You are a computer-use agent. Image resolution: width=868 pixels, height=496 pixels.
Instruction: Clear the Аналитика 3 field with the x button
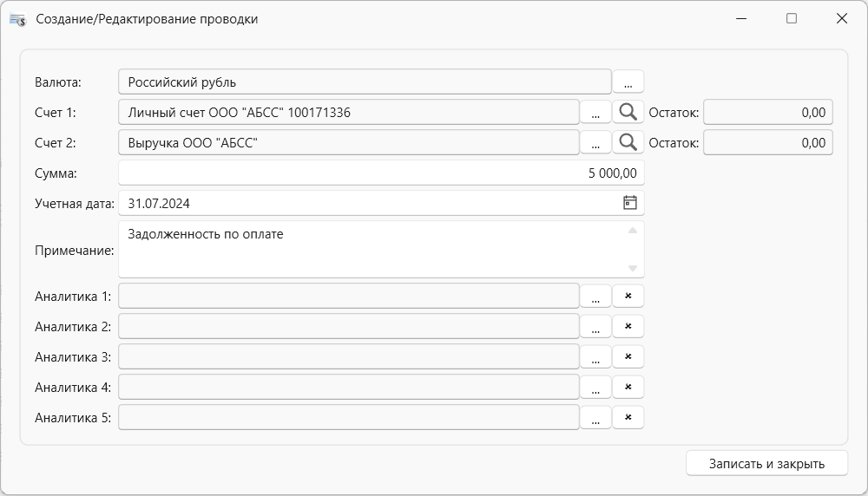[628, 356]
